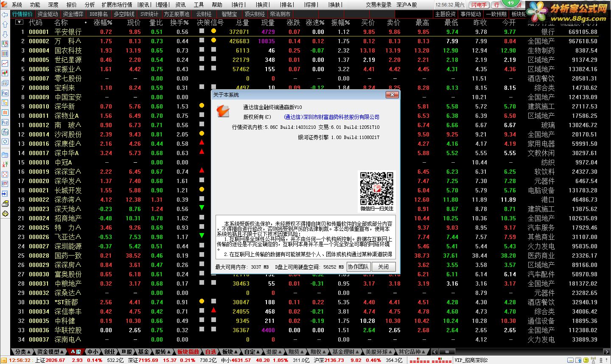This screenshot has width=611, height=364.
Task: Open the gear settings icon in left sidebar
Action: click(x=5, y=214)
